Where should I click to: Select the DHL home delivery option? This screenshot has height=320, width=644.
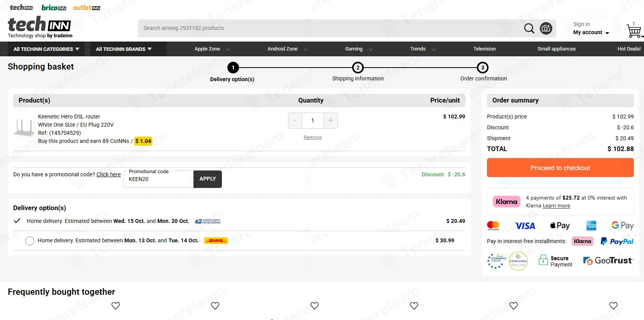tap(30, 241)
